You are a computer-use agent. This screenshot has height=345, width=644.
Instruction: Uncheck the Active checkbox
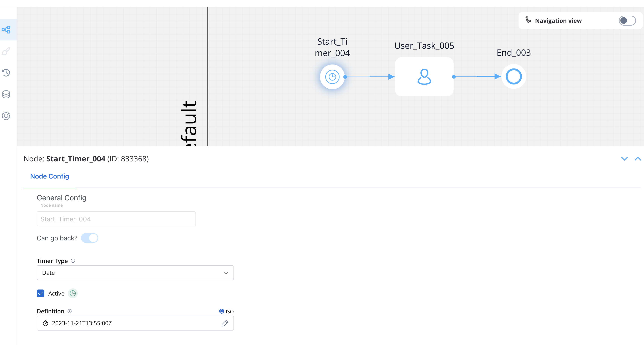click(40, 293)
